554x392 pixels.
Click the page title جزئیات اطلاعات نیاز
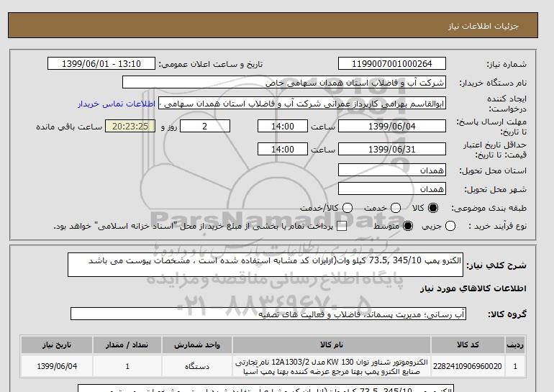pos(483,26)
